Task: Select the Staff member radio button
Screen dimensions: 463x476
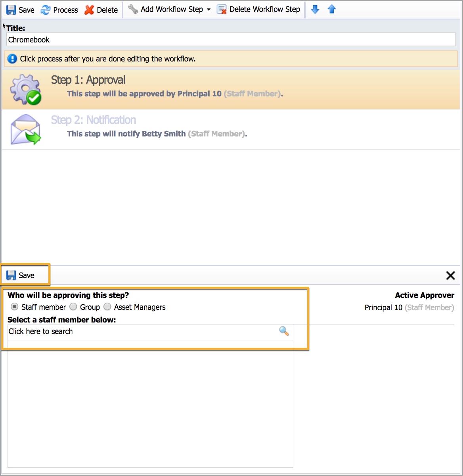Action: coord(15,307)
